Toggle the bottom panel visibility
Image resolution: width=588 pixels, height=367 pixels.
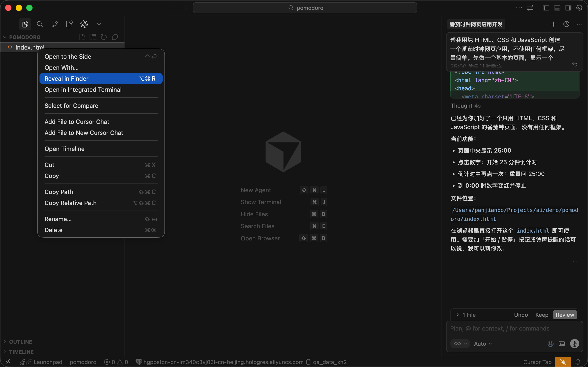coord(557,8)
